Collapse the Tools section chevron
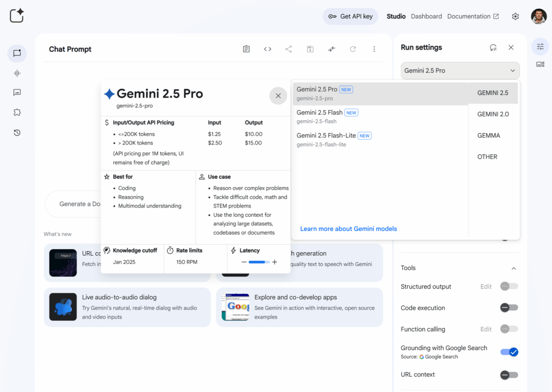 514,269
